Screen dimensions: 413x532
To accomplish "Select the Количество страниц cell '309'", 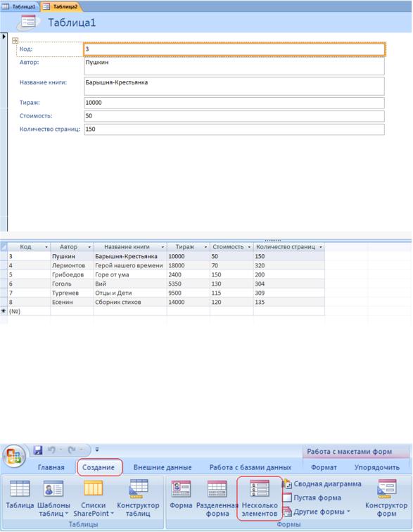I will click(x=289, y=293).
